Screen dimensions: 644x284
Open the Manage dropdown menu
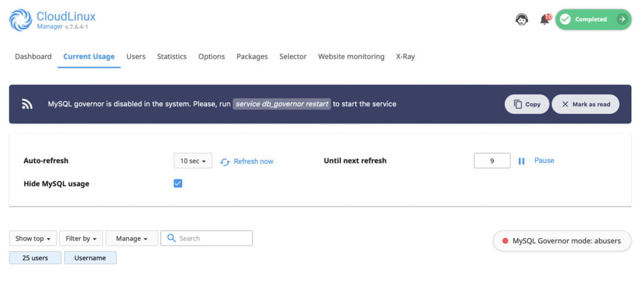tap(132, 239)
